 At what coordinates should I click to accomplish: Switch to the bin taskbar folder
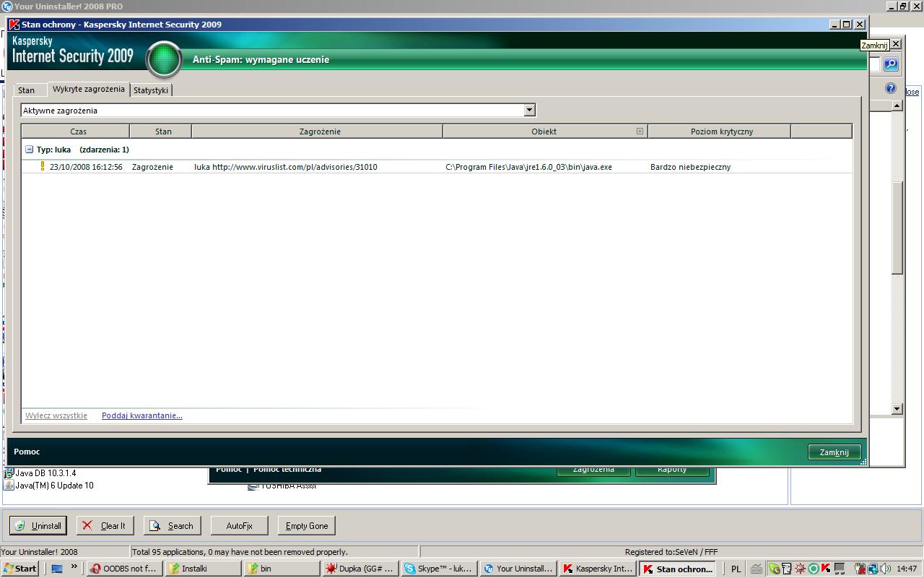pyautogui.click(x=282, y=569)
